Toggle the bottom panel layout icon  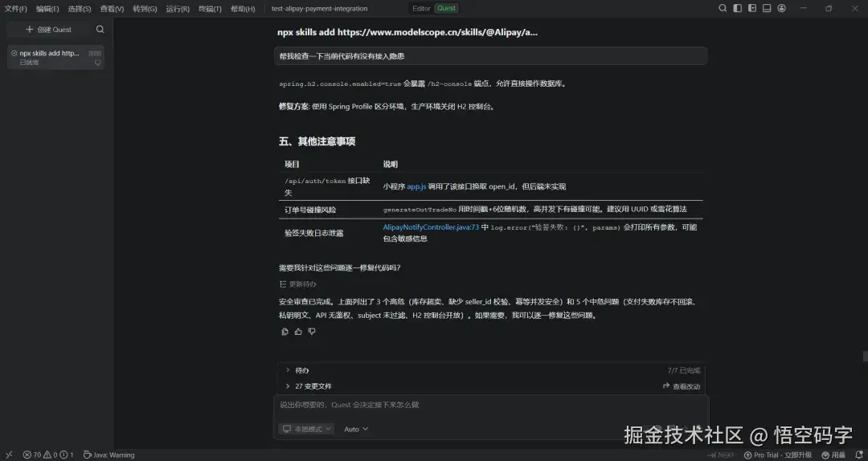767,8
